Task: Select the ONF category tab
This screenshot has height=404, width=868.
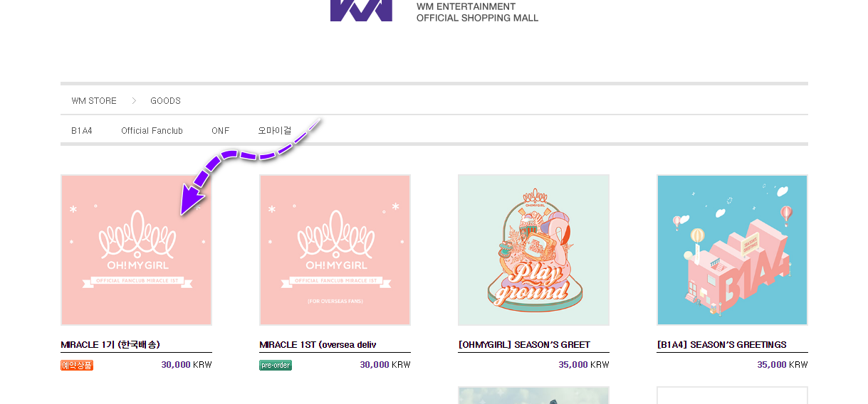Action: [220, 131]
